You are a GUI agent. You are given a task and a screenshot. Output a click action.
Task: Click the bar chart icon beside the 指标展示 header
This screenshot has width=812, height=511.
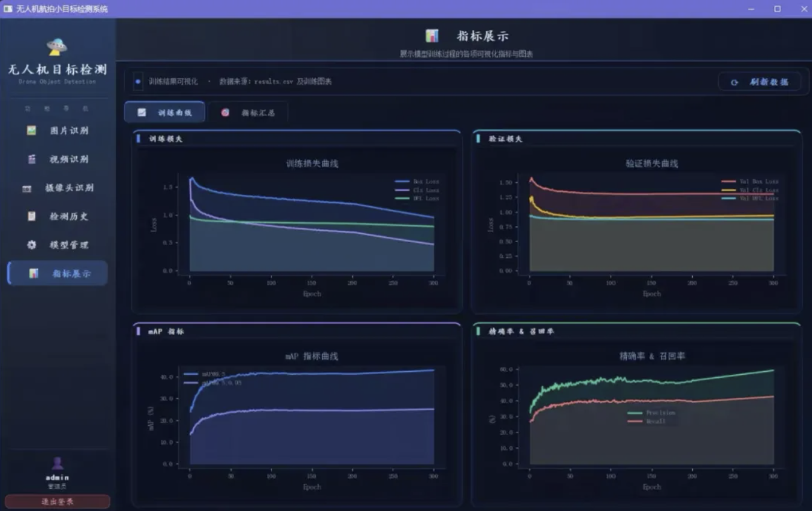(x=431, y=36)
